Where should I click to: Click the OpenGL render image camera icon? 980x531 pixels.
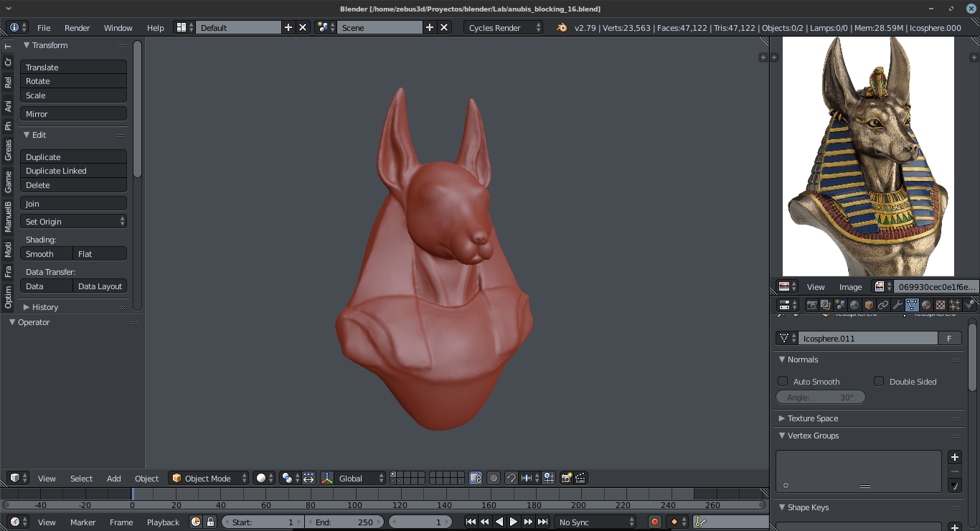click(x=567, y=478)
